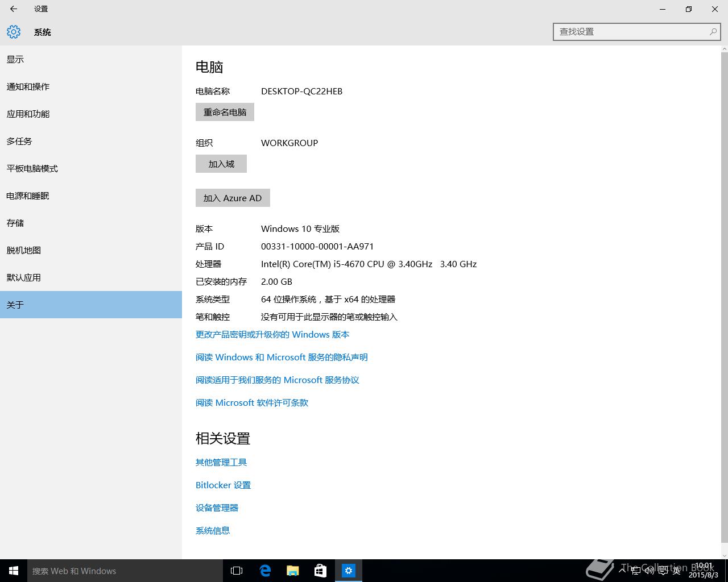The image size is (728, 582).
Task: Click the 重命名电脑 button
Action: click(225, 112)
